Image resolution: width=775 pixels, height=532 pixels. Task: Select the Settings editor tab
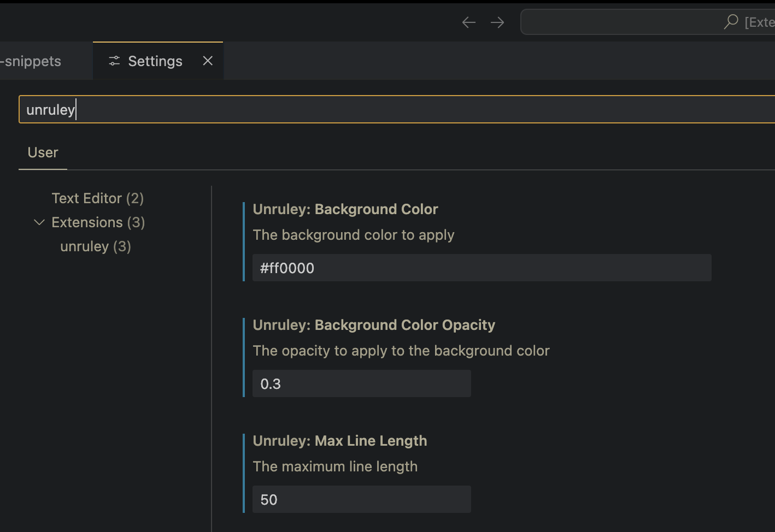158,61
